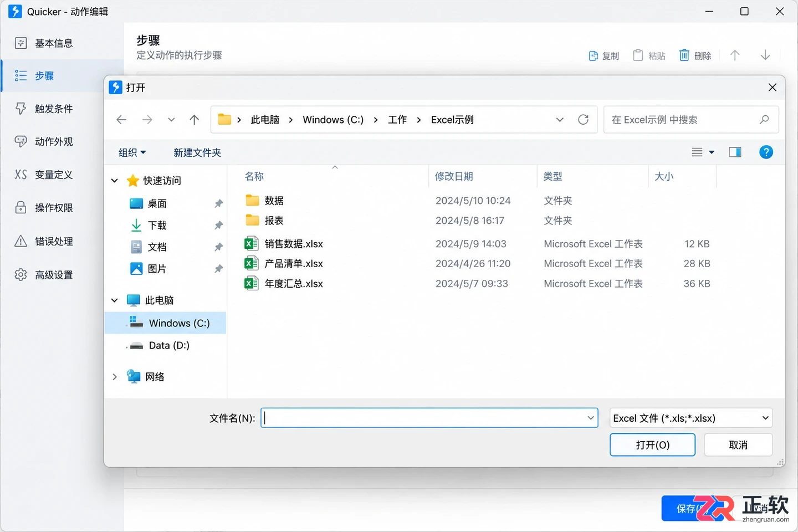The image size is (798, 532).
Task: Select 桌面 in quick access
Action: tap(157, 203)
